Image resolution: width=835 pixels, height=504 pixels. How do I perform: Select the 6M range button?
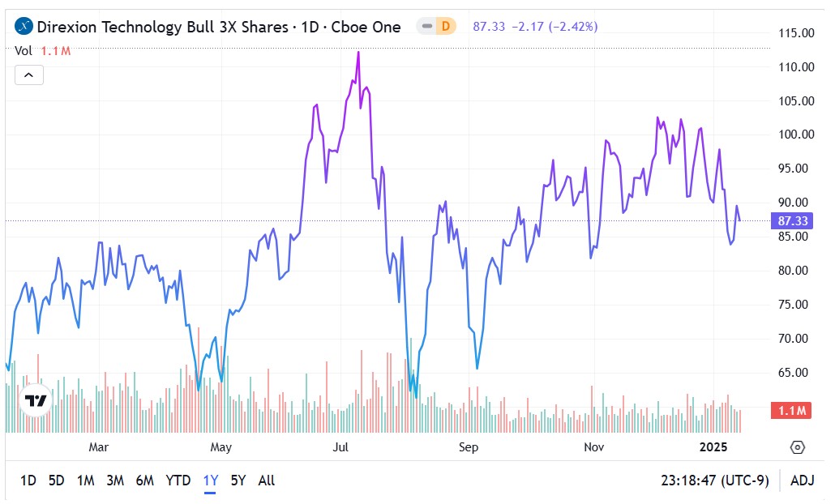[x=144, y=481]
